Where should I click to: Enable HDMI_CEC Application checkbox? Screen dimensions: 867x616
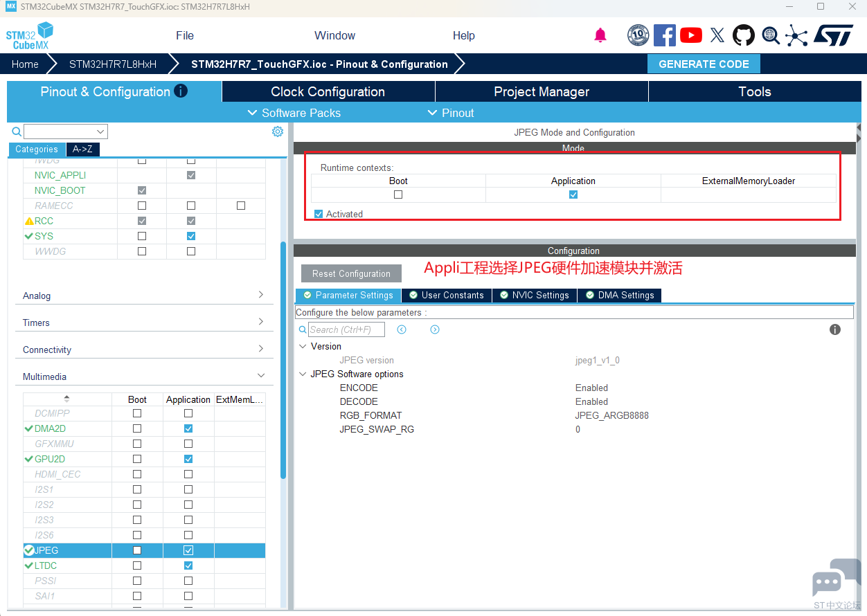pos(188,474)
